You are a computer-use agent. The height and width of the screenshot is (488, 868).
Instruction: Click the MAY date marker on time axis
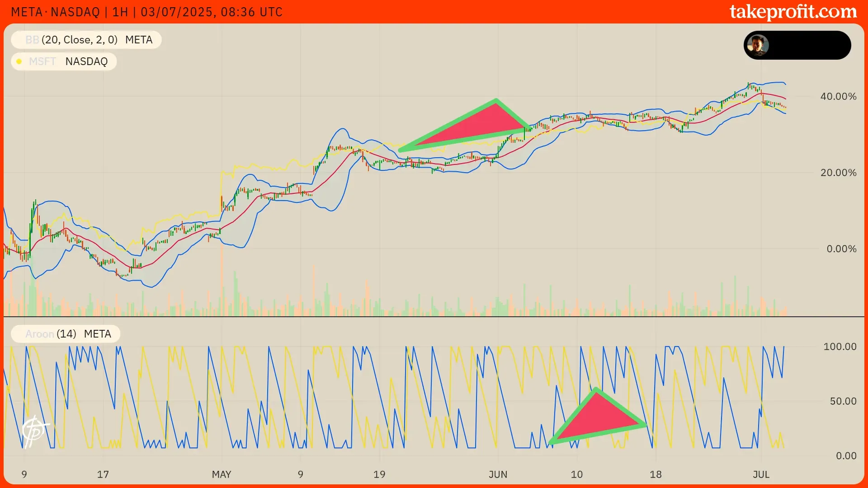(222, 474)
